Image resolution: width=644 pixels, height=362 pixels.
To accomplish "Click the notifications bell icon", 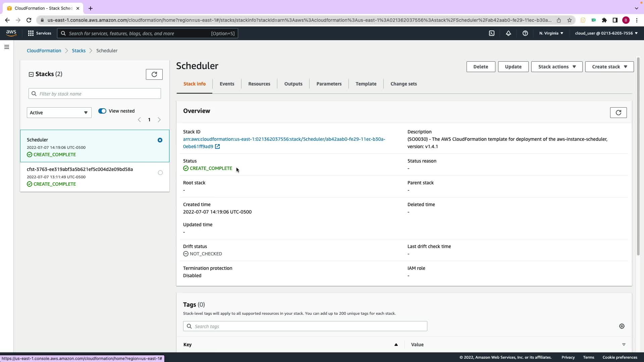I will click(x=508, y=33).
